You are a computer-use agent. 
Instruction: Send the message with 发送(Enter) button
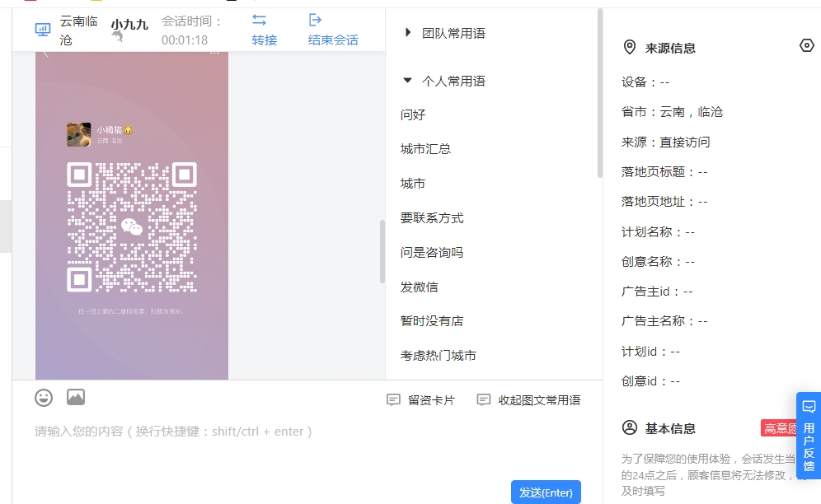click(x=546, y=492)
